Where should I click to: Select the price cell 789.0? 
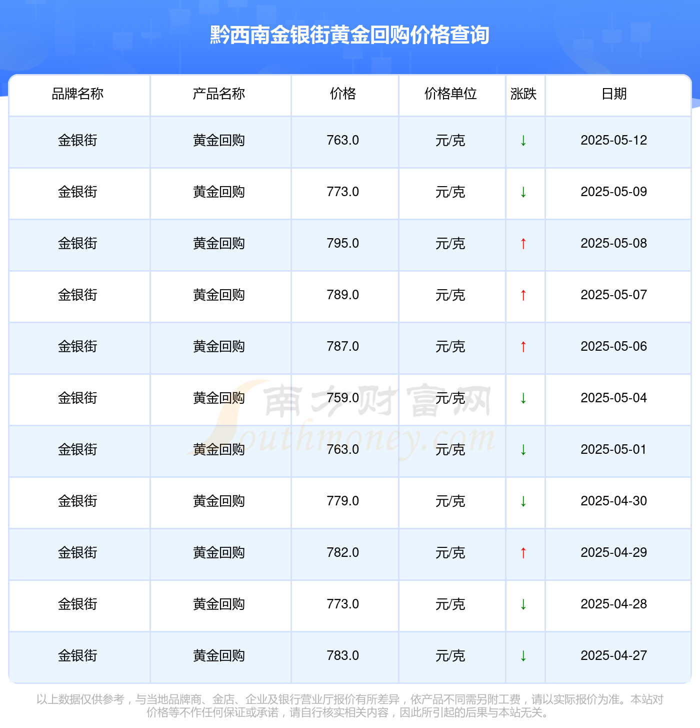(343, 295)
